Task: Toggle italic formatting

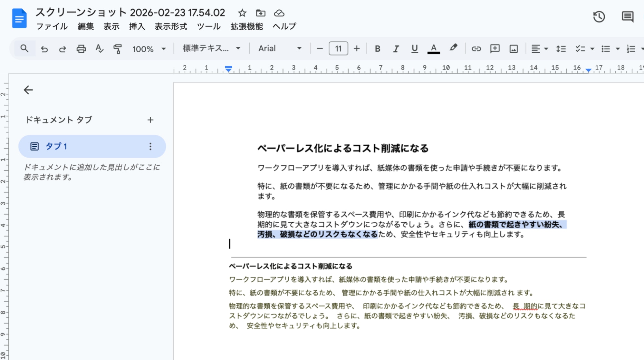Action: [x=396, y=49]
